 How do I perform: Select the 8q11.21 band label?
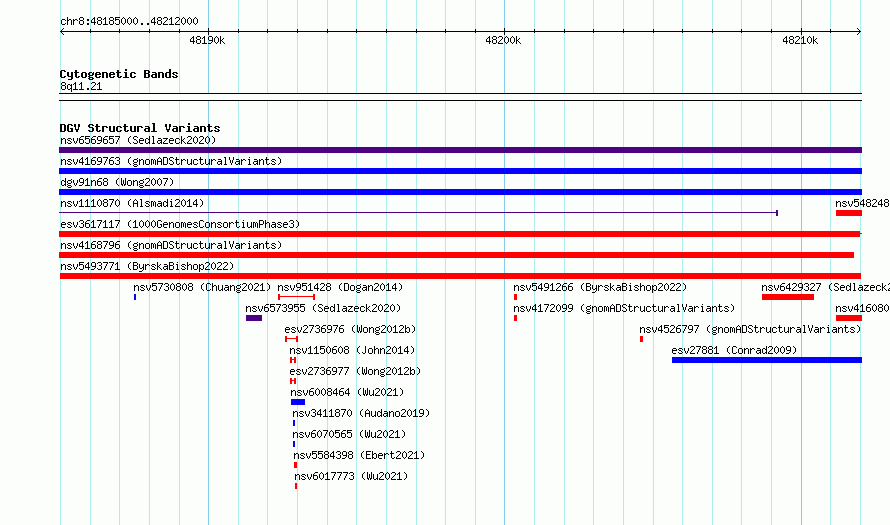81,86
